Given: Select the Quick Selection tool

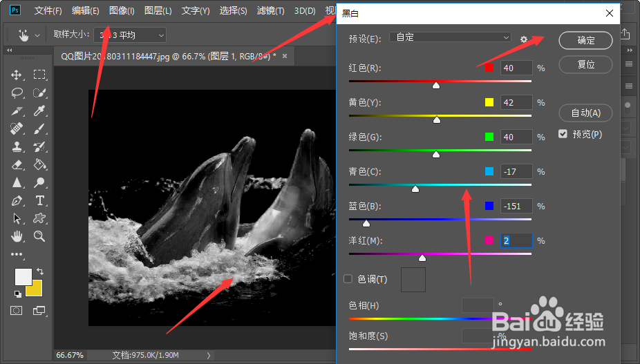Looking at the screenshot, I should [x=39, y=93].
